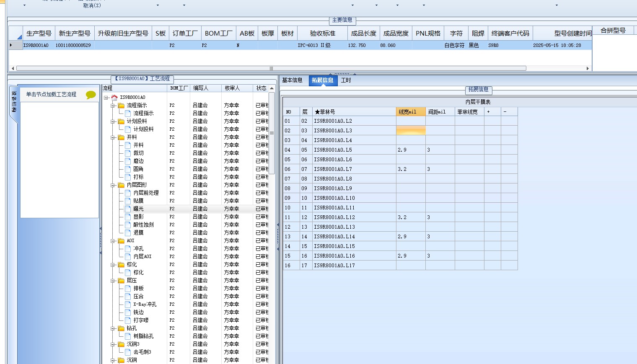
Task: Click the IPC-6013 II级 cell
Action: pos(323,45)
